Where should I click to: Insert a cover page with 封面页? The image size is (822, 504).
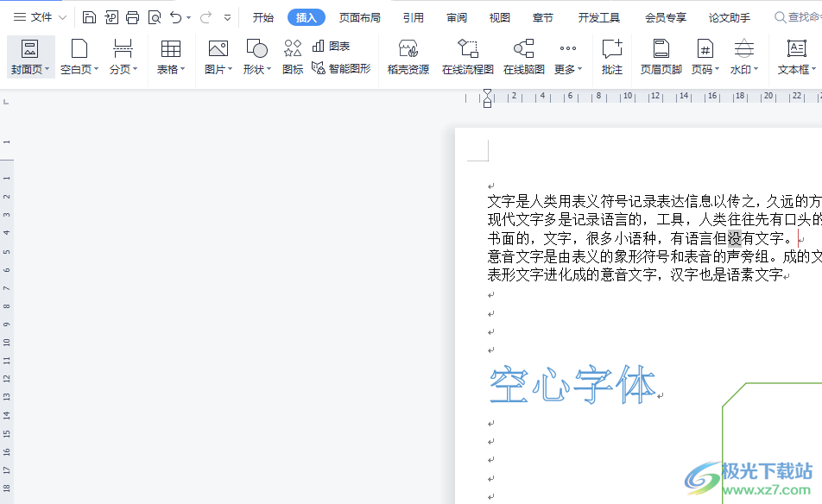pyautogui.click(x=30, y=57)
